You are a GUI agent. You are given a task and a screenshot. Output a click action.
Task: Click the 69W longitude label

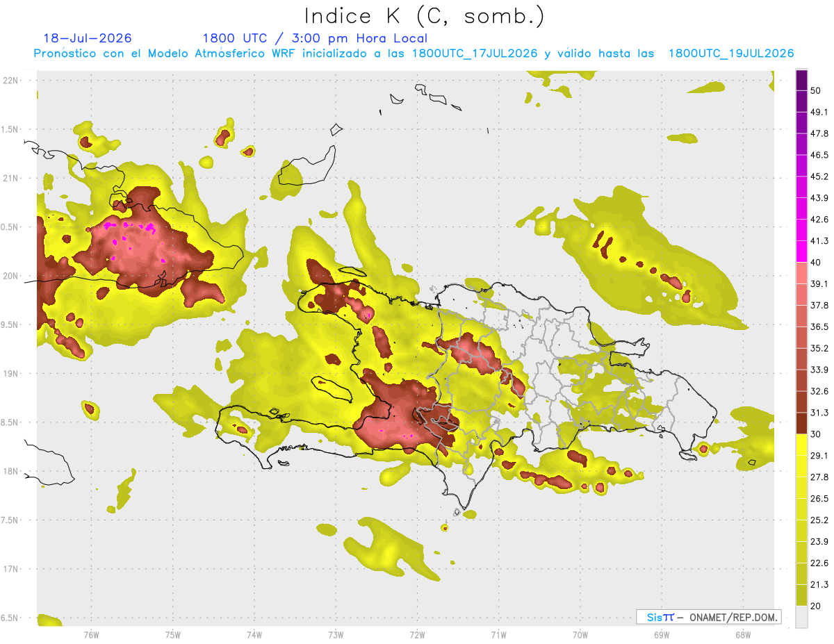661,634
